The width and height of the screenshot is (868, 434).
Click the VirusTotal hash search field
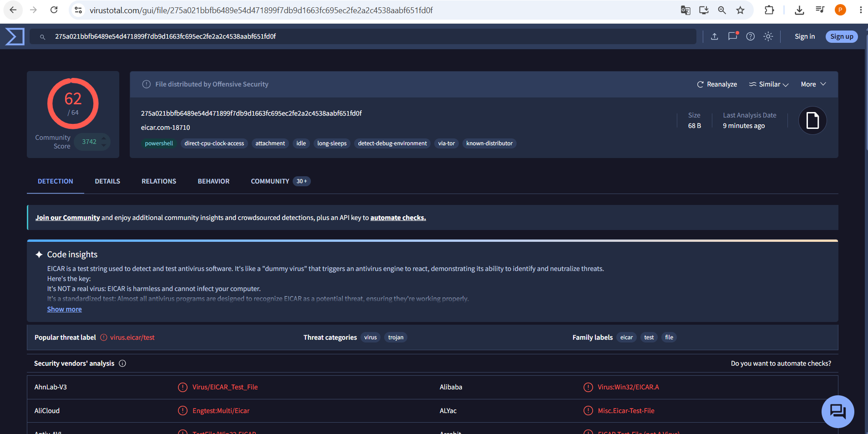[363, 36]
